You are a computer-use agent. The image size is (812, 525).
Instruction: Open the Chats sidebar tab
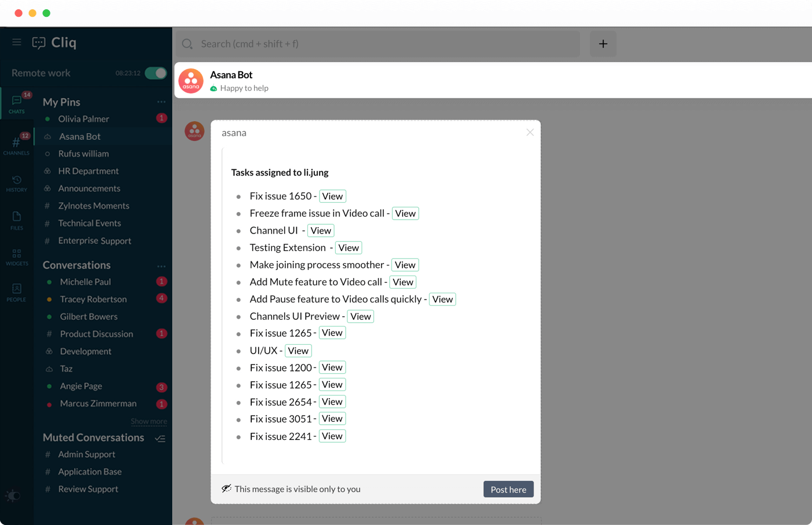17,104
